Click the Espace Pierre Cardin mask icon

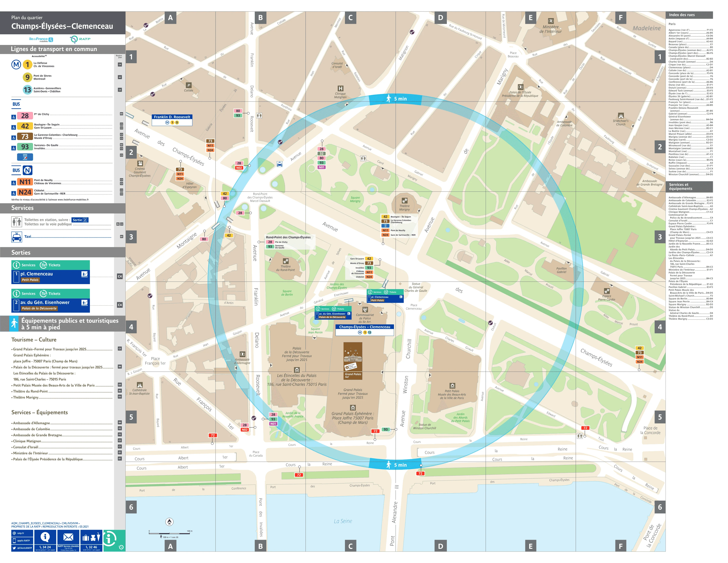tap(607, 291)
